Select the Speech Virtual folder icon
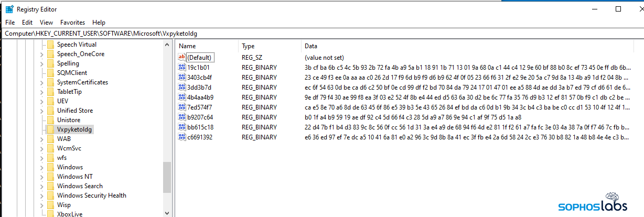Image resolution: width=644 pixels, height=217 pixels. [50, 45]
